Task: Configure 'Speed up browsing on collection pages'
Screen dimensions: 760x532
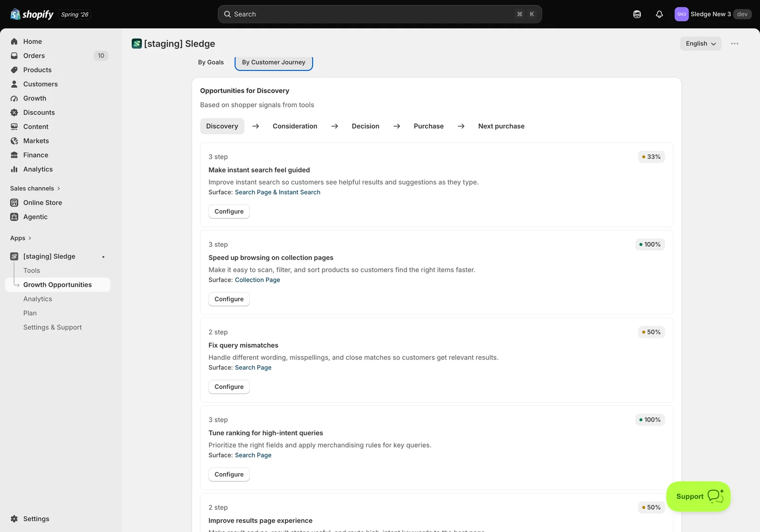Action: point(229,299)
